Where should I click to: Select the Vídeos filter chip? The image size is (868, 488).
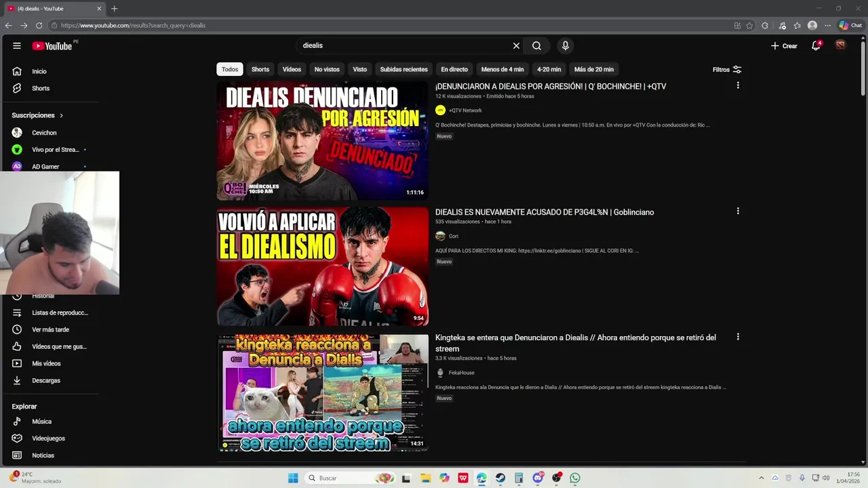click(292, 69)
